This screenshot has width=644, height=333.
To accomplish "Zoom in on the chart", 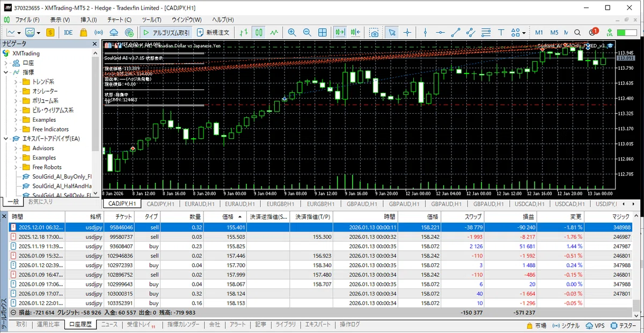I will [292, 32].
